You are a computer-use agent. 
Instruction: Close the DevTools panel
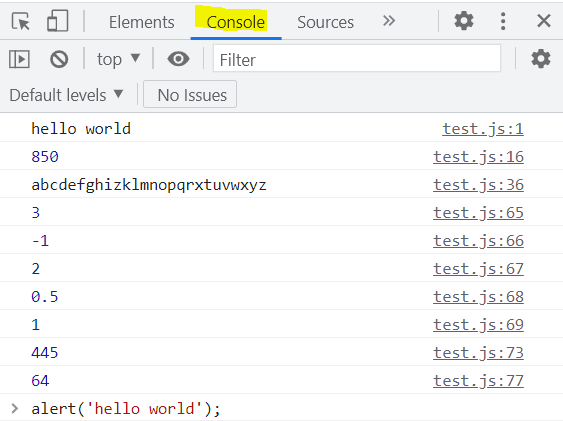point(544,21)
